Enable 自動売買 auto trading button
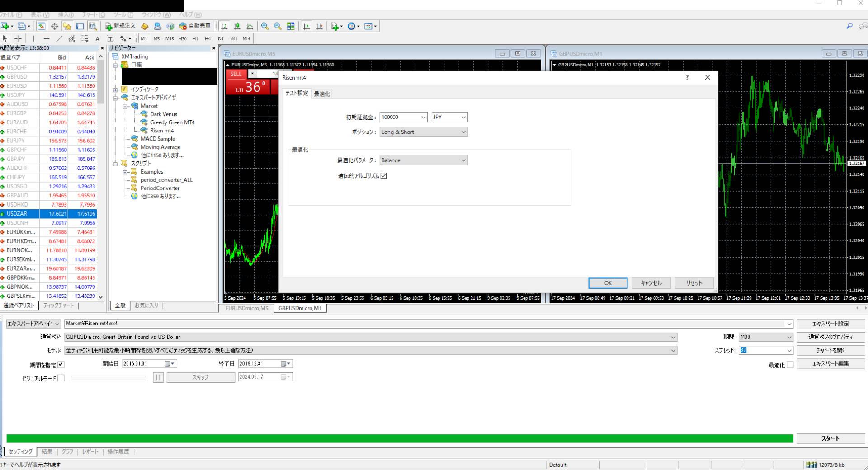 click(195, 26)
